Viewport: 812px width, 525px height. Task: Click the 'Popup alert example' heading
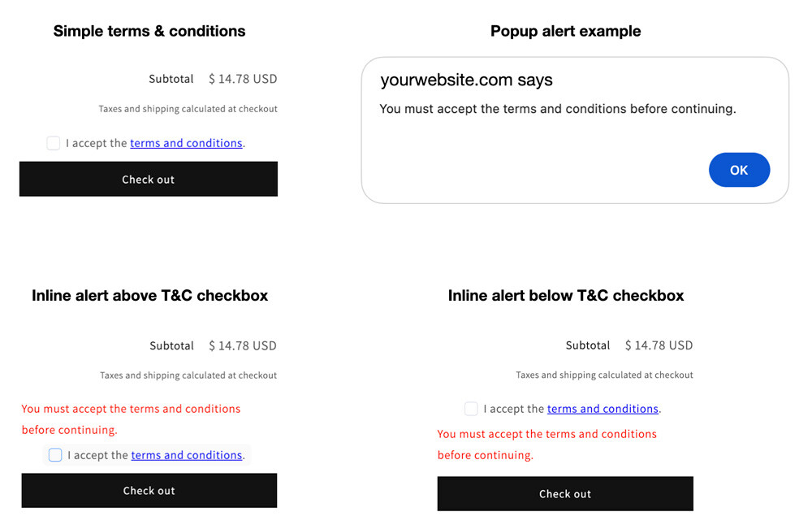point(565,31)
